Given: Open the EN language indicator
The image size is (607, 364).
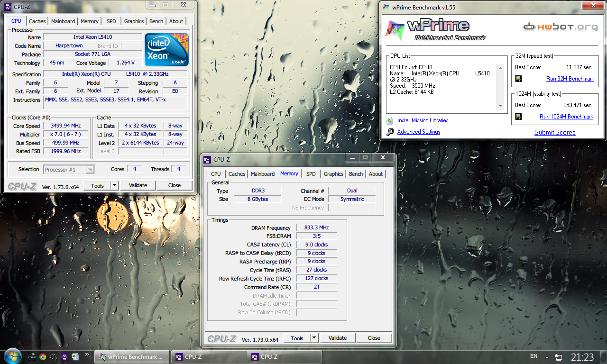Looking at the screenshot, I should point(533,356).
